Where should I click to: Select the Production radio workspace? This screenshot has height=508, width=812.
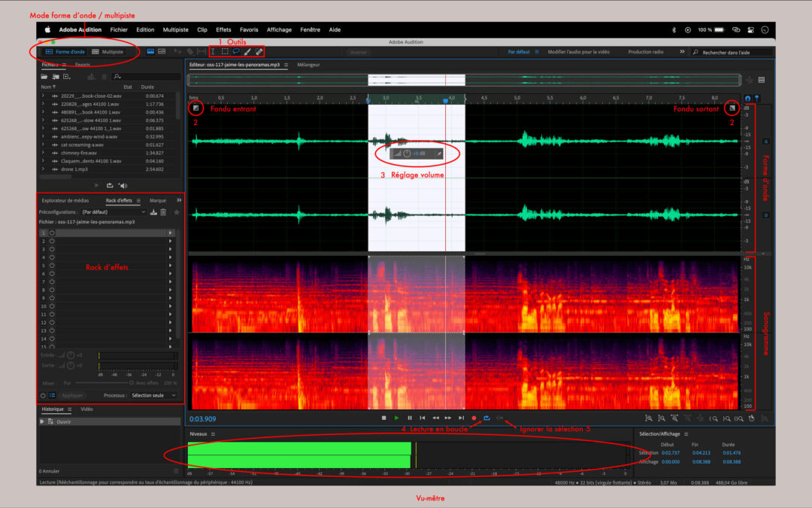(x=645, y=52)
